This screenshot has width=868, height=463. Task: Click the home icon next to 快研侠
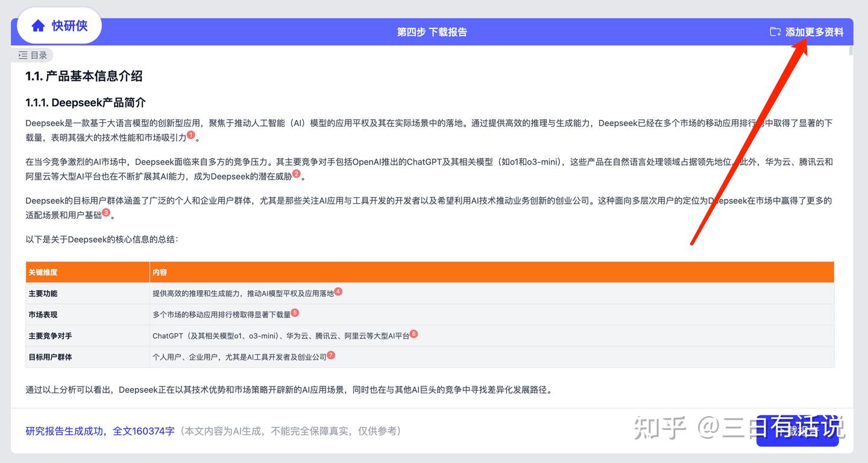pyautogui.click(x=38, y=25)
